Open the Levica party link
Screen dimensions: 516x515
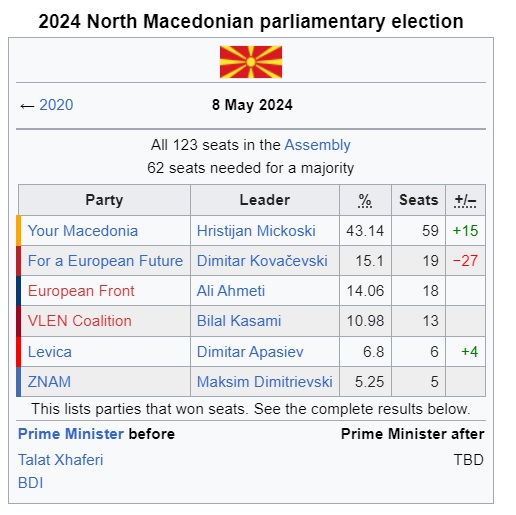click(x=50, y=352)
